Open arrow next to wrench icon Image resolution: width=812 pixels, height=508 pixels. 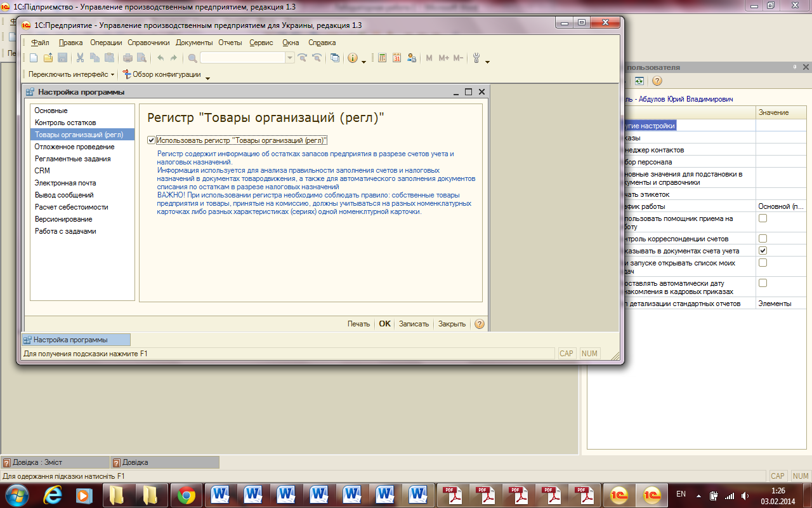click(487, 62)
